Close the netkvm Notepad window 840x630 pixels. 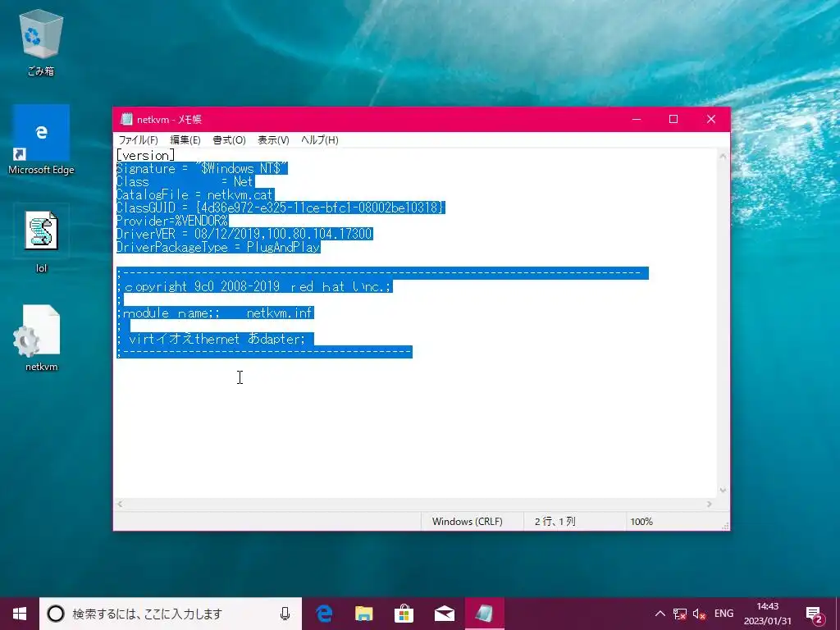(x=711, y=119)
